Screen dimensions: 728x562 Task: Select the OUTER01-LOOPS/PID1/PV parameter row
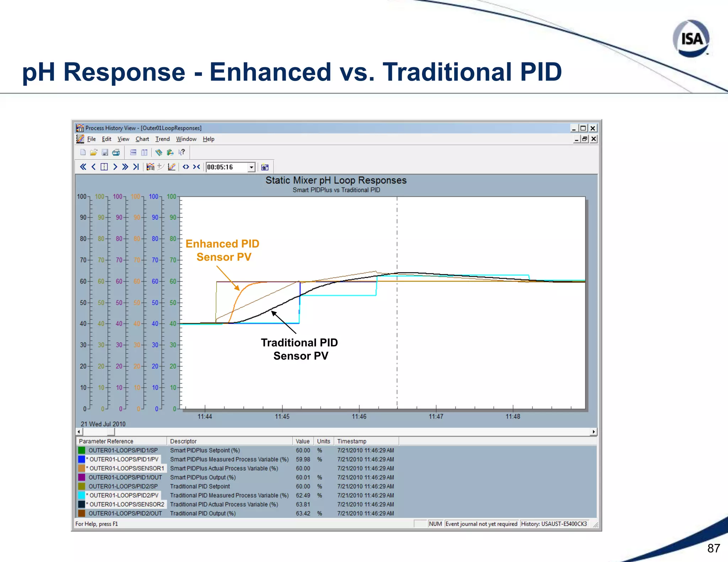(123, 459)
